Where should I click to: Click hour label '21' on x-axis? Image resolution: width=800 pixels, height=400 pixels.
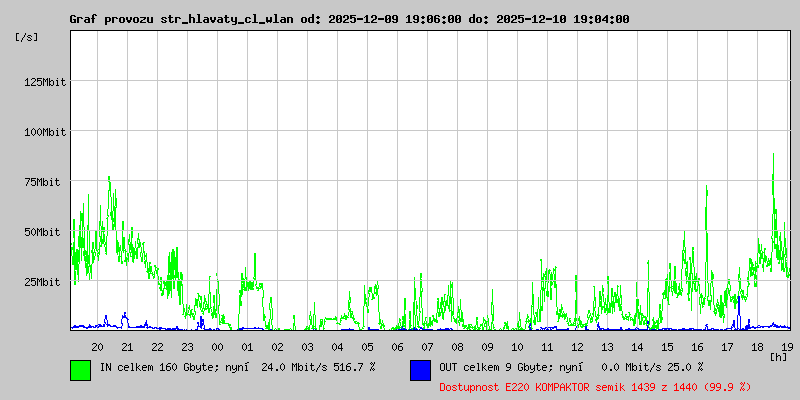(128, 347)
